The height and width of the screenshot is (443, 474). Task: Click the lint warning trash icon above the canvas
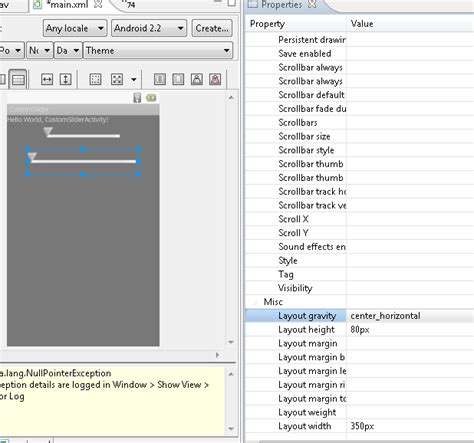137,98
